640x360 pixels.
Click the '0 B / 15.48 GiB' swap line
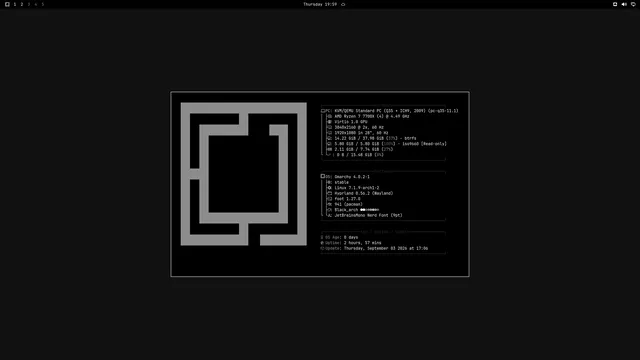[360, 155]
